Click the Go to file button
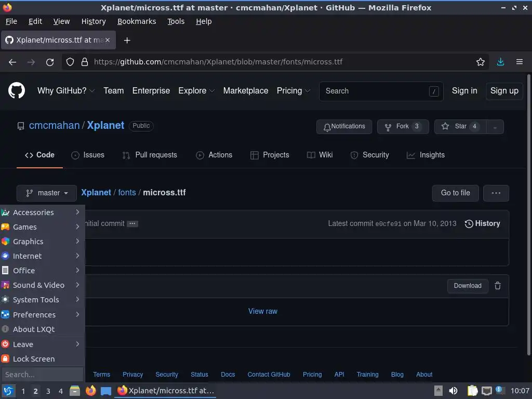This screenshot has width=532, height=399. pyautogui.click(x=455, y=193)
